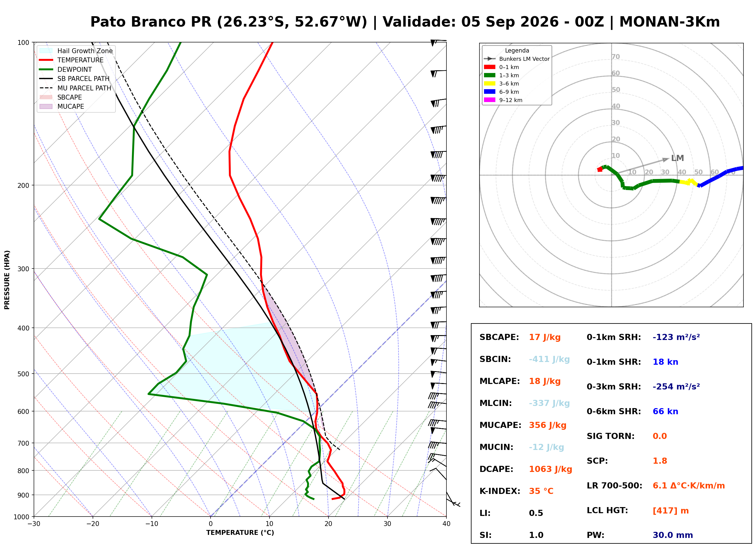Click the purple MUCAPE legend swatch
Viewport: 756px width, 559px height.
46,106
